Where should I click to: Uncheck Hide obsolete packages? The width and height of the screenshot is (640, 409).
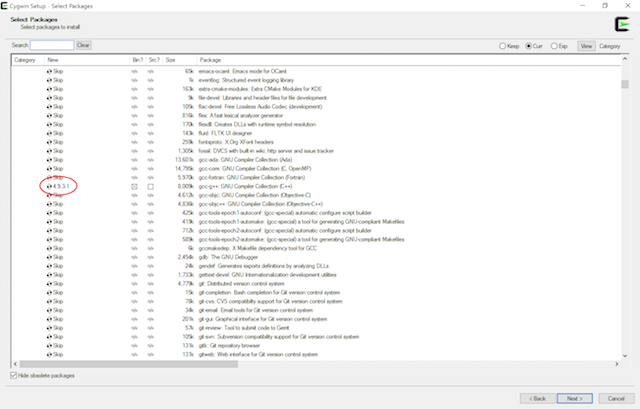(14, 375)
